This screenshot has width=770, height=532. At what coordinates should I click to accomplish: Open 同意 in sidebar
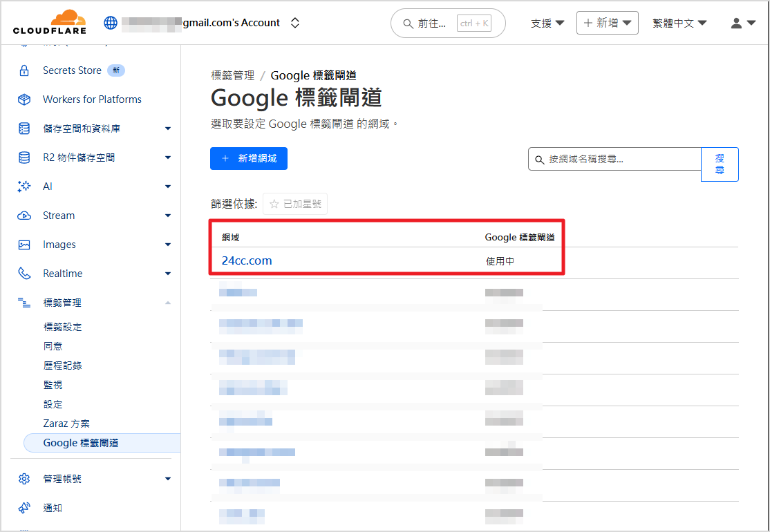53,346
